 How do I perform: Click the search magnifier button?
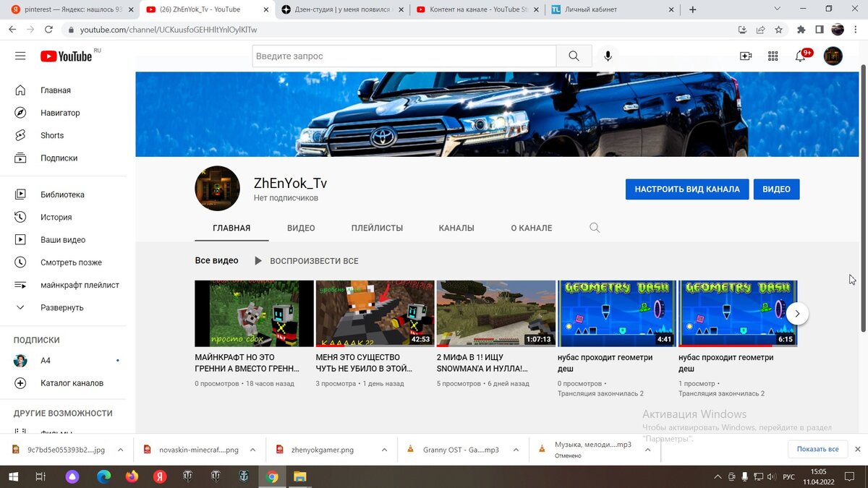(x=574, y=56)
